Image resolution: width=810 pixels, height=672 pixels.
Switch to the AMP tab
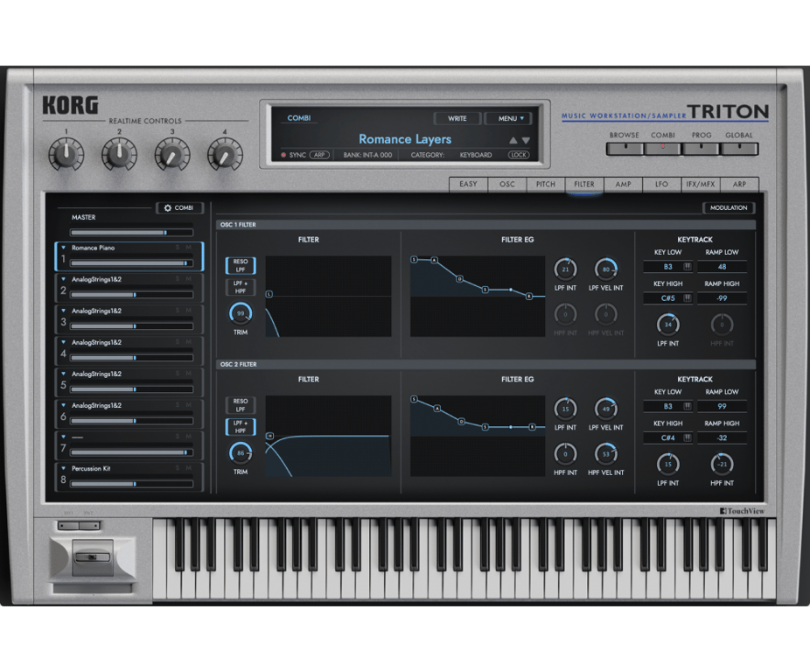(x=623, y=184)
